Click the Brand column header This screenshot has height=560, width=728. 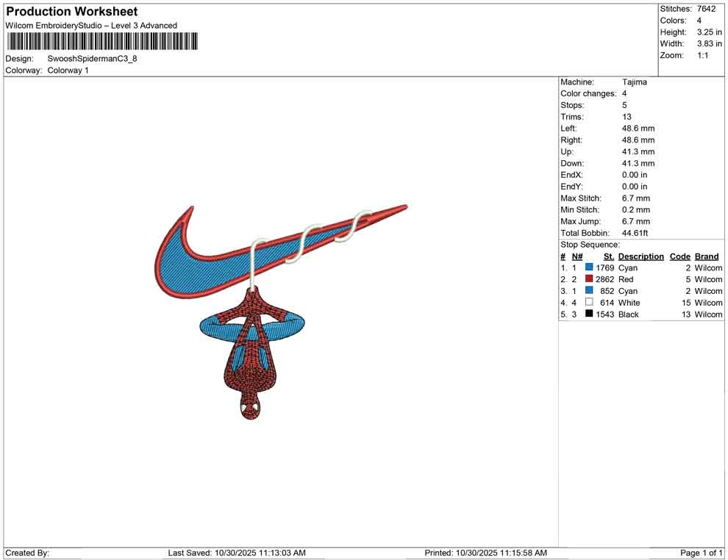click(x=706, y=256)
